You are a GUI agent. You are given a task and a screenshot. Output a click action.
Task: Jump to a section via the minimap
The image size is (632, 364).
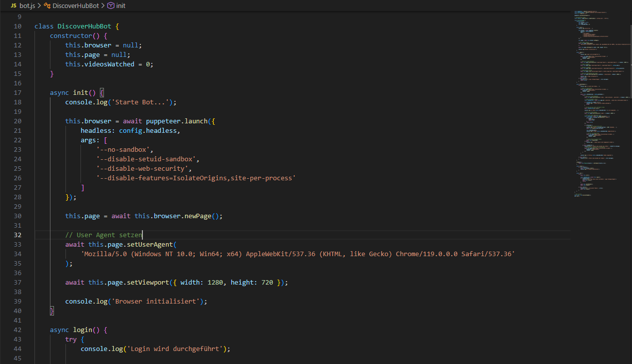click(600, 100)
